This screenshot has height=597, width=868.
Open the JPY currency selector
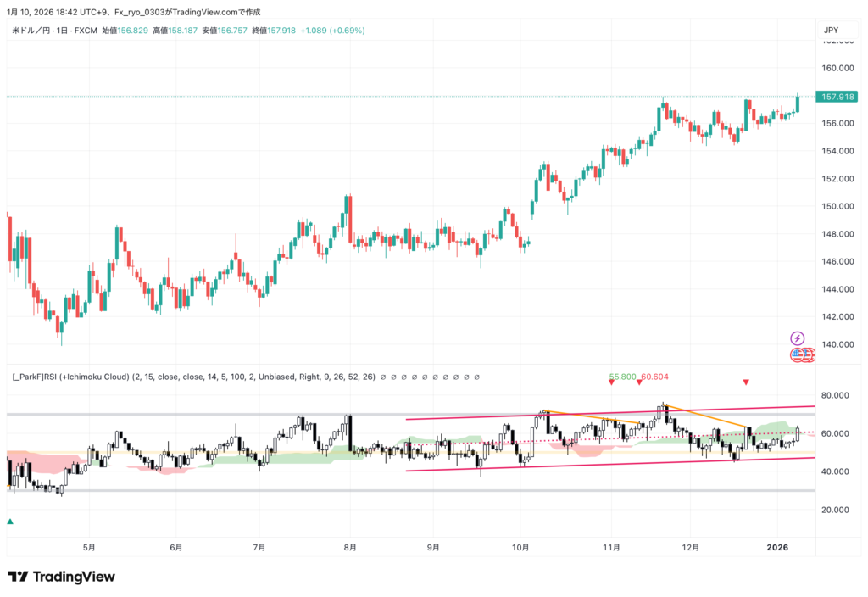point(831,31)
